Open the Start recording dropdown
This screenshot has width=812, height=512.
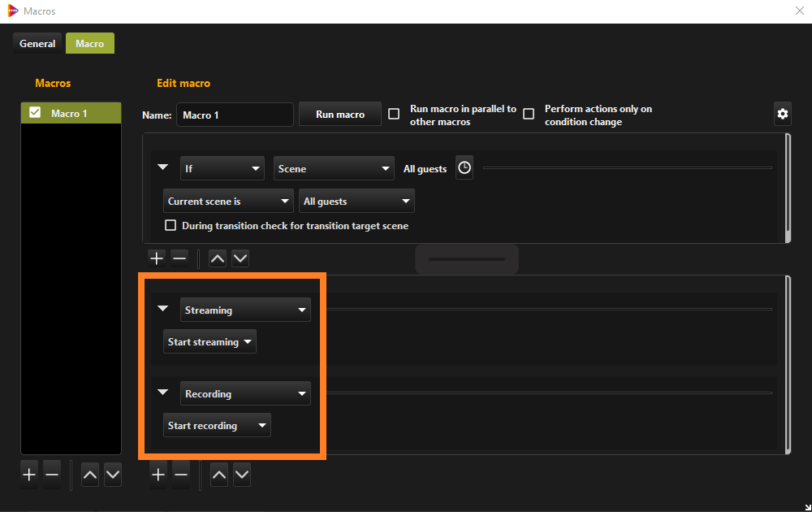pos(217,425)
